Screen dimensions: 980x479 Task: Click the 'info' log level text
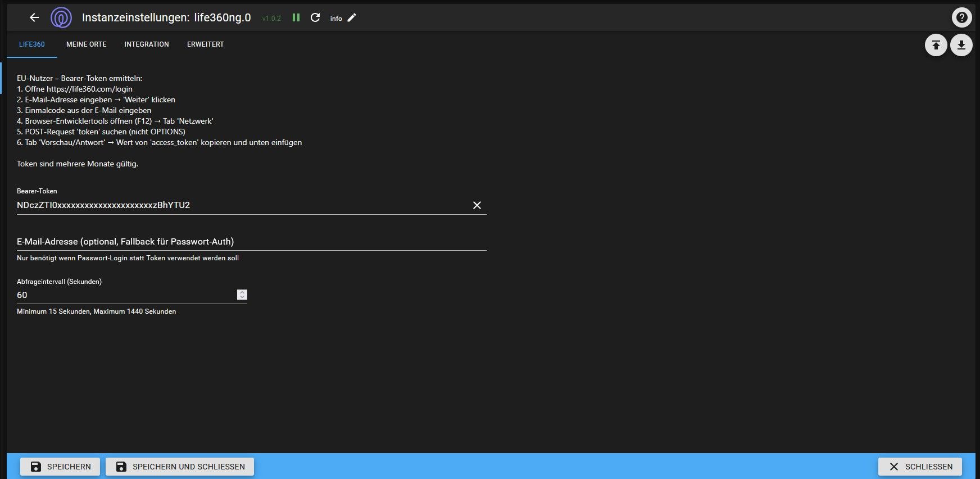[336, 19]
